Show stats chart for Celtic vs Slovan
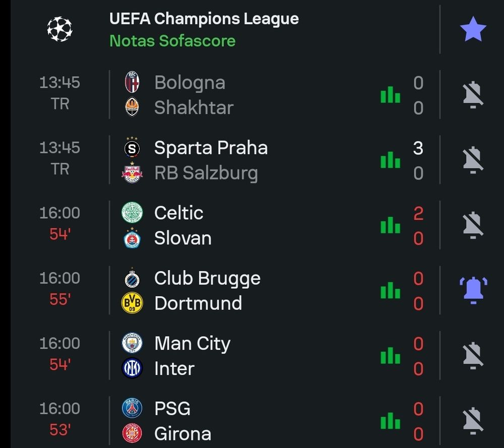The width and height of the screenshot is (504, 448). [x=390, y=225]
